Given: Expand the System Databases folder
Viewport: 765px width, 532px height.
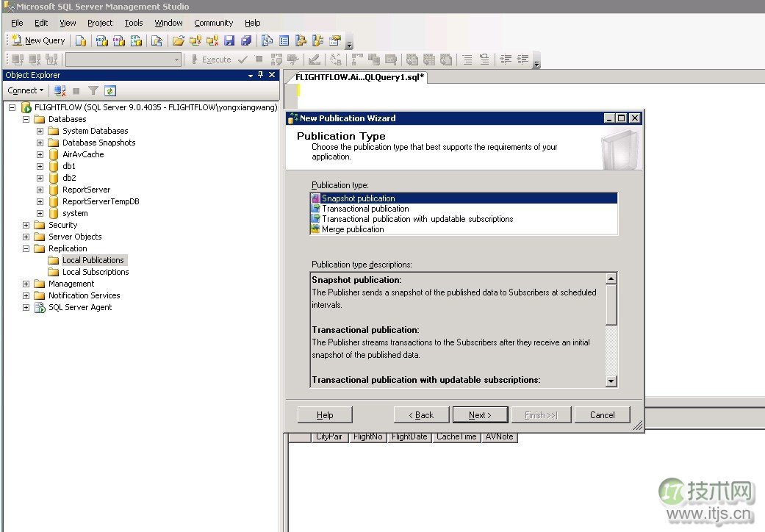Looking at the screenshot, I should click(40, 132).
